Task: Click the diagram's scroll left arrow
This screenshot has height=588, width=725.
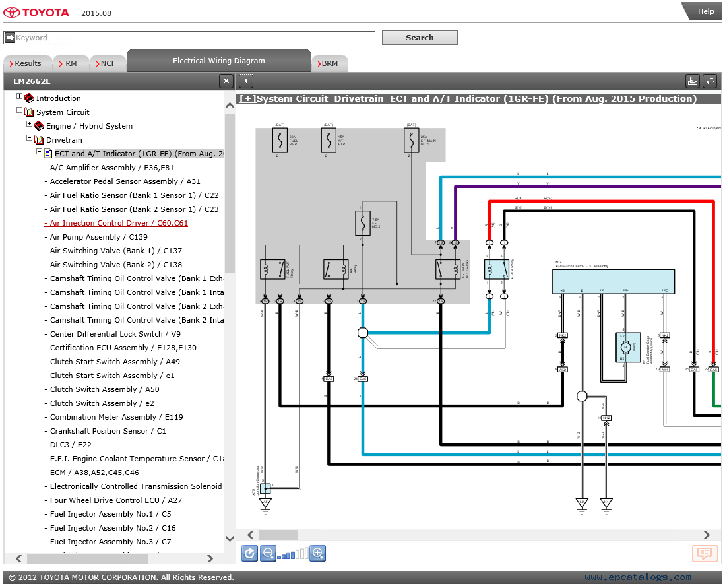Action: (251, 535)
